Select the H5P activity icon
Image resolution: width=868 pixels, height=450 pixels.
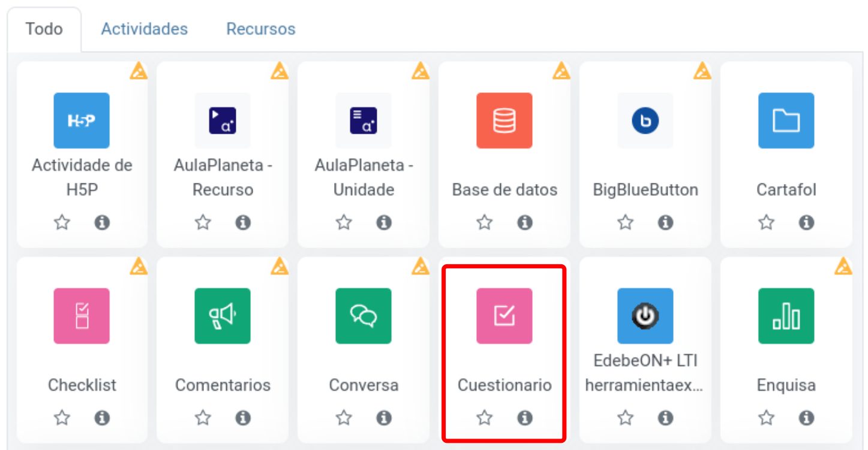(x=82, y=120)
